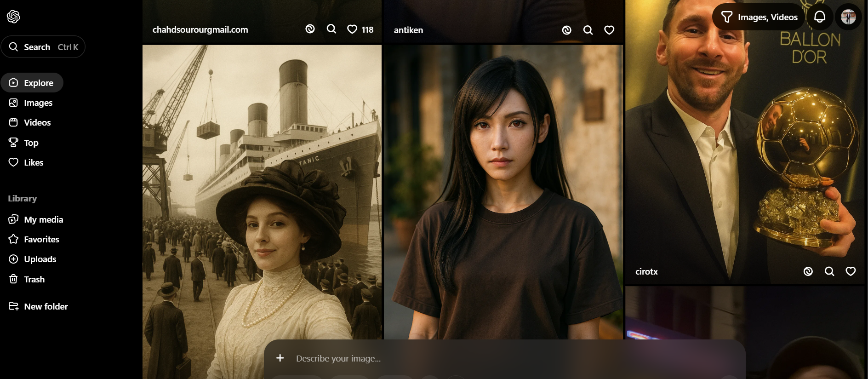Open My media library
The image size is (868, 379).
[x=36, y=219]
